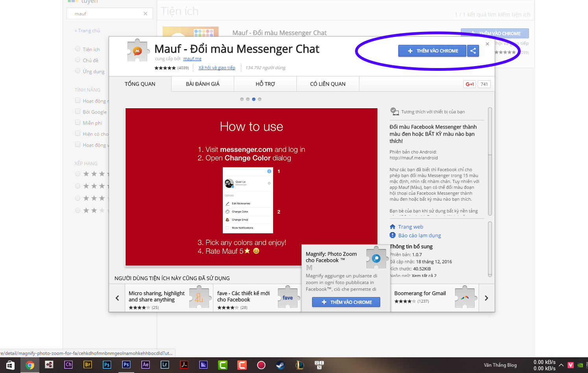588x373 pixels.
Task: Click the Boomerang for Gmail puzzle icon
Action: click(465, 297)
